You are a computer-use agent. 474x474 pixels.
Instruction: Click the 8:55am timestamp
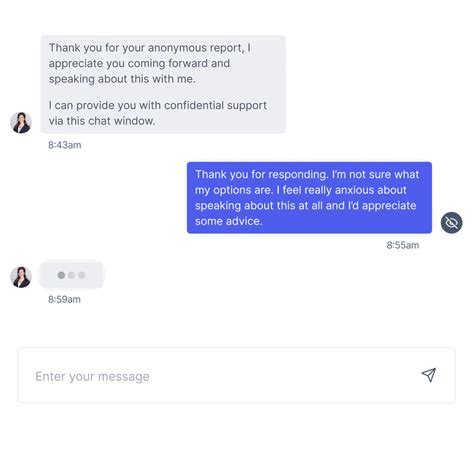coord(403,245)
